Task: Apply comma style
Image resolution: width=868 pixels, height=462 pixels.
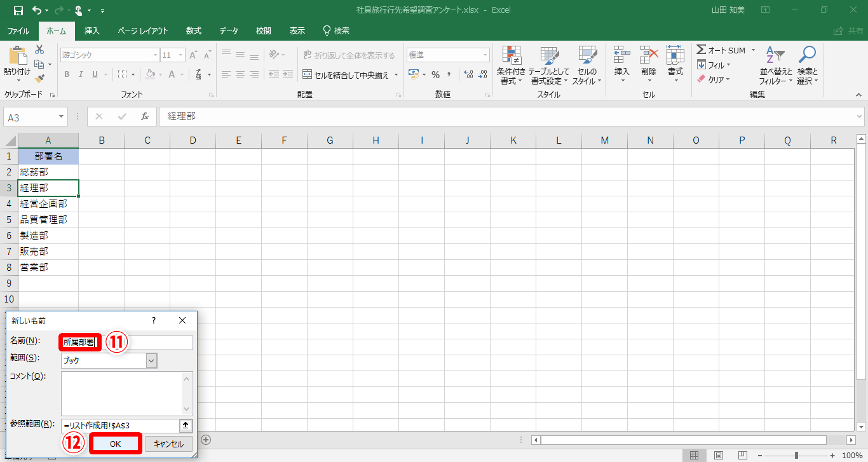Action: point(449,74)
